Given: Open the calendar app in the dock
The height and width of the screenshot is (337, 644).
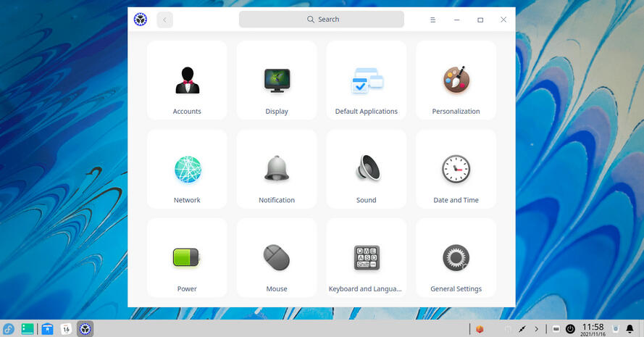Looking at the screenshot, I should [66, 329].
